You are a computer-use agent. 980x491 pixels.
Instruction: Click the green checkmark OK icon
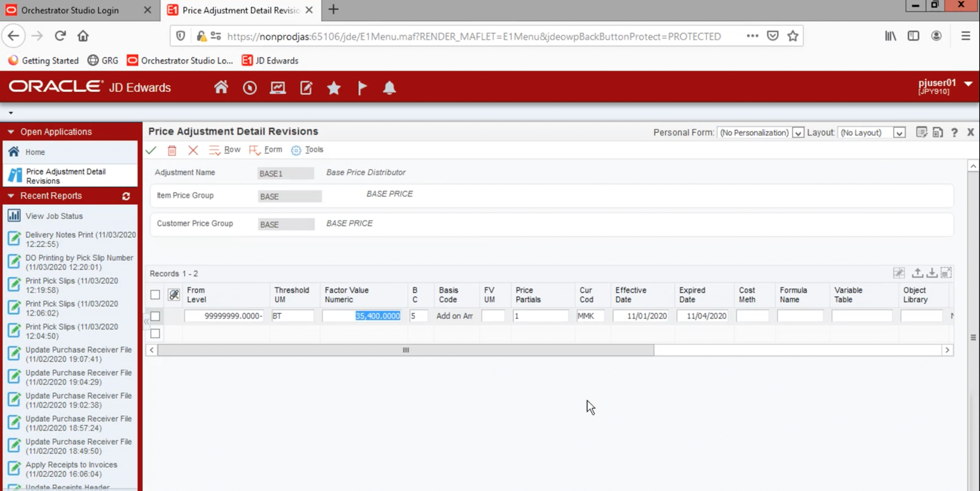click(151, 150)
